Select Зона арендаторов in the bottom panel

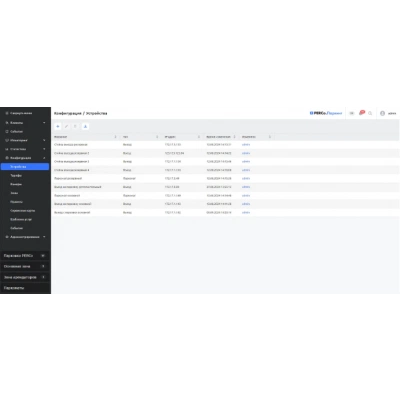(25, 277)
